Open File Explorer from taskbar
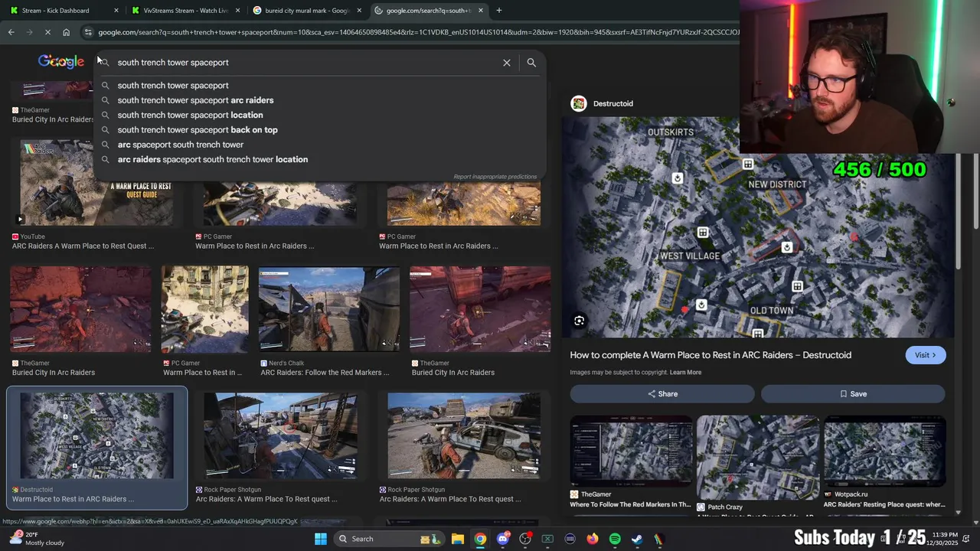980x551 pixels. click(457, 539)
